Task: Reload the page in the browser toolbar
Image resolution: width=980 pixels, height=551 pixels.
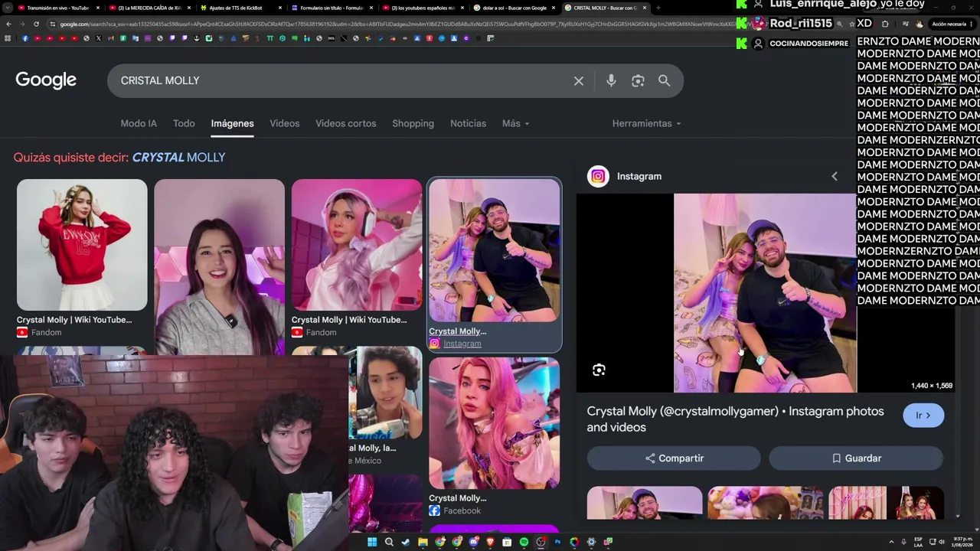Action: click(x=36, y=24)
